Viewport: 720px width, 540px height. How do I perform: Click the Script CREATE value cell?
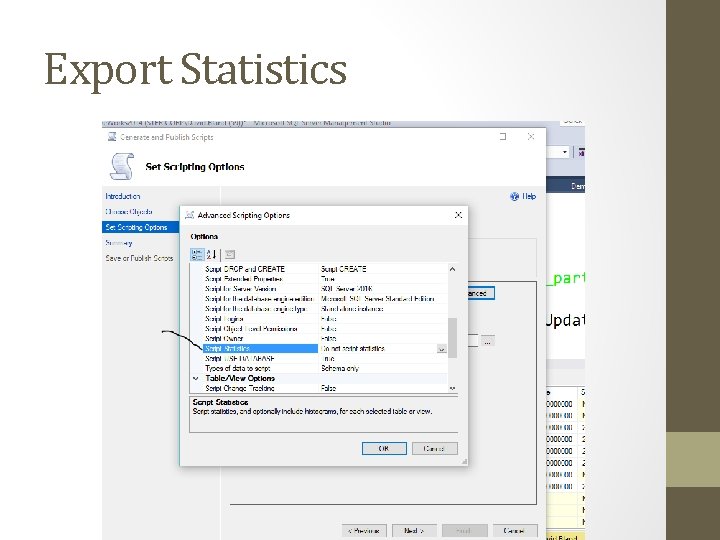[x=383, y=269]
